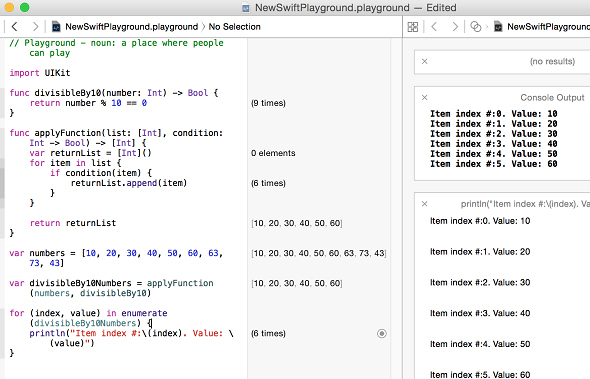Viewport: 590px width, 379px height.
Task: Click history entry Item index #:3. Value: 40
Action: click(480, 314)
